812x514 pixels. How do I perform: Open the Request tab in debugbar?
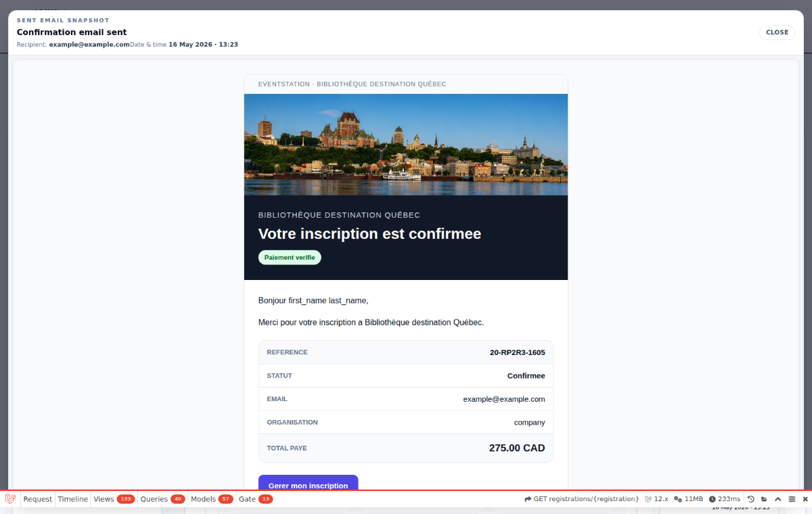pyautogui.click(x=38, y=499)
